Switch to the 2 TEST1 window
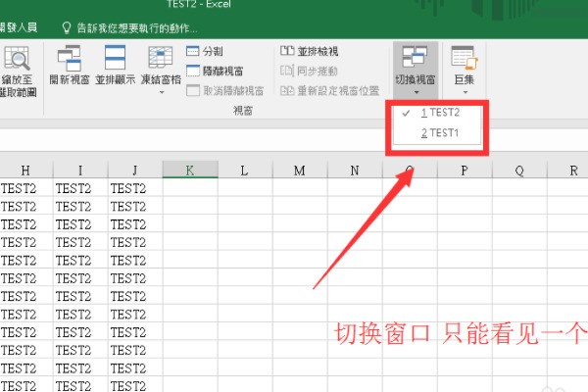The width and height of the screenshot is (588, 392). (x=439, y=133)
